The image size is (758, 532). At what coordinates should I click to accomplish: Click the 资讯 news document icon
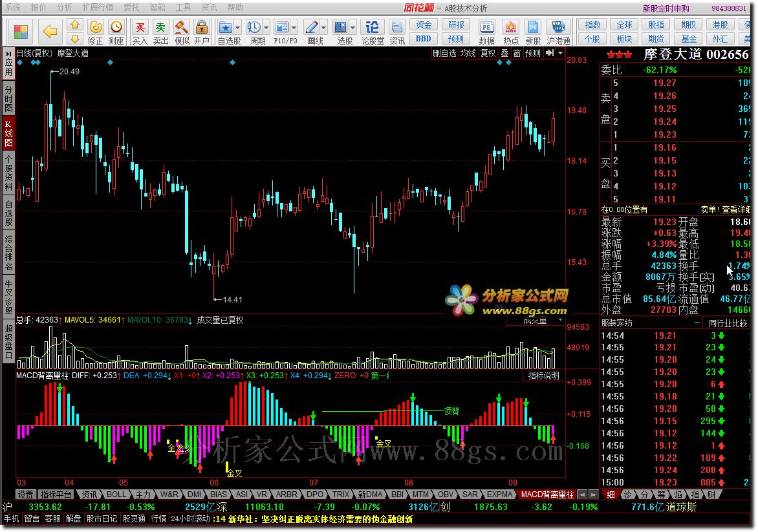pyautogui.click(x=397, y=32)
